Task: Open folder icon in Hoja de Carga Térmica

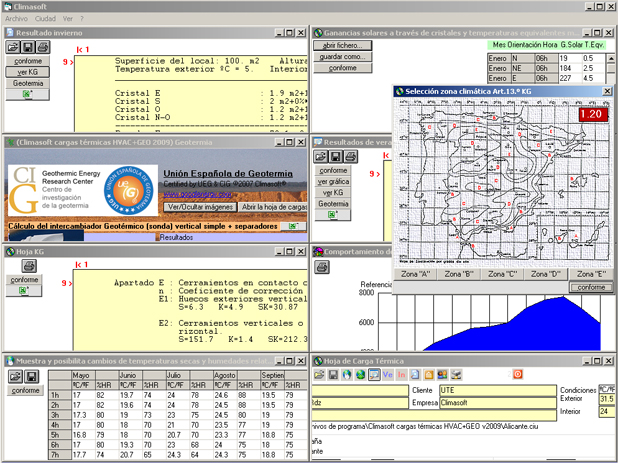Action: [319, 375]
